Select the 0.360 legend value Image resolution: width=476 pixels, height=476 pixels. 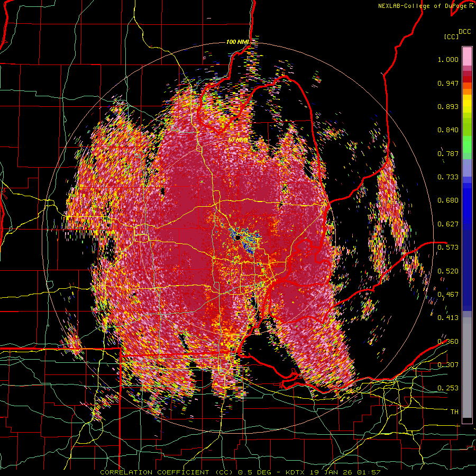(x=448, y=342)
